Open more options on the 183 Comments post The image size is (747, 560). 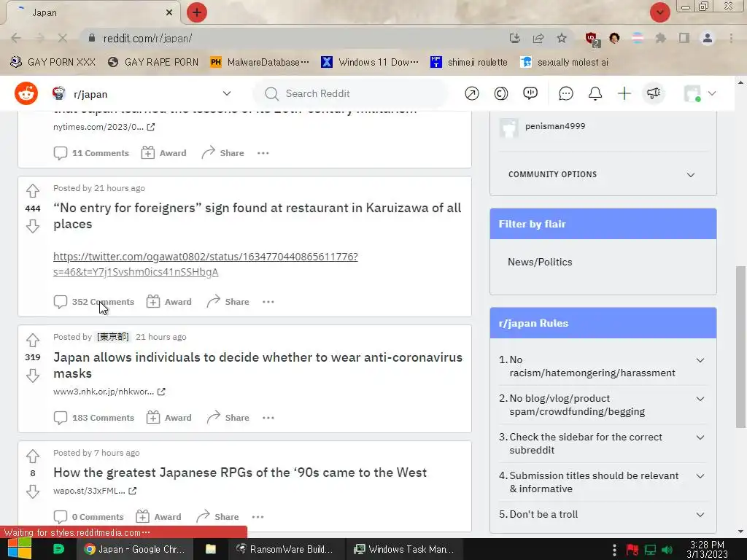click(x=268, y=418)
